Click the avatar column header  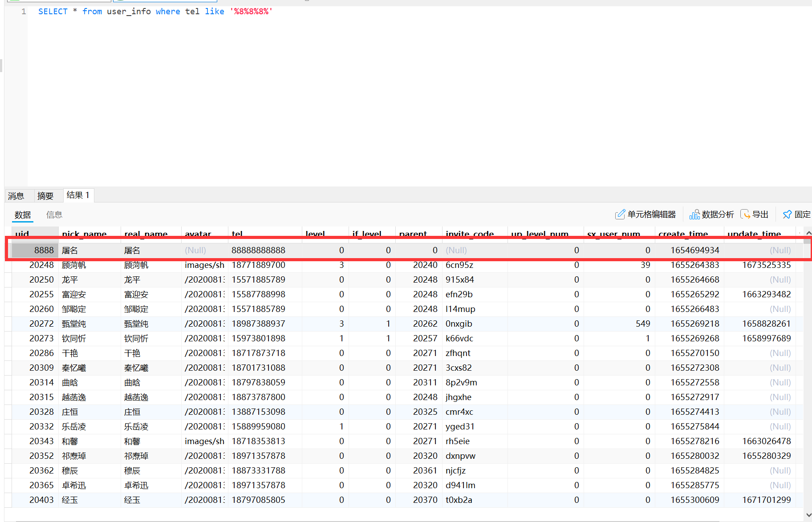(x=204, y=234)
